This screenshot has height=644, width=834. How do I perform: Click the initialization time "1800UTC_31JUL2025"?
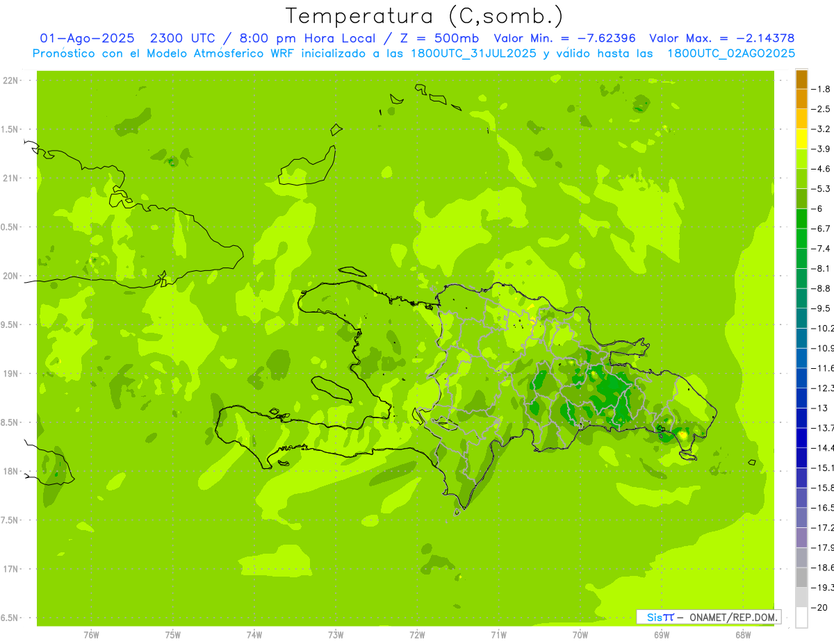[474, 53]
